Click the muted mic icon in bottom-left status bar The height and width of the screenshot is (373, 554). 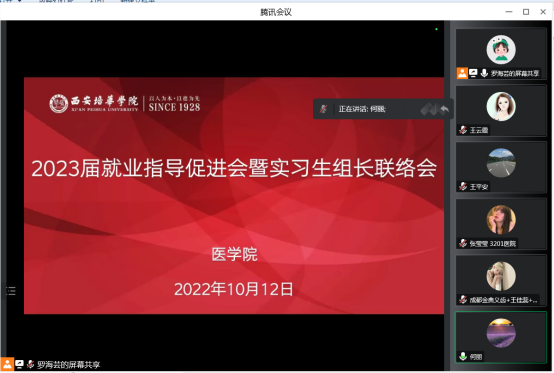point(30,364)
